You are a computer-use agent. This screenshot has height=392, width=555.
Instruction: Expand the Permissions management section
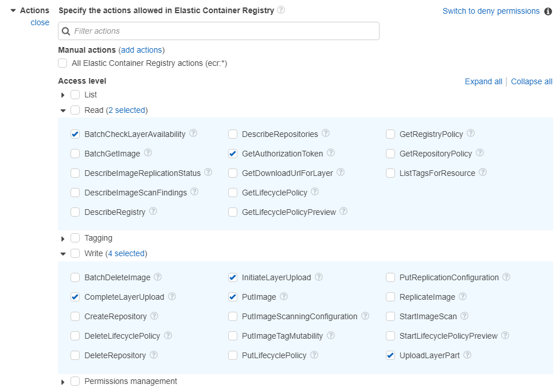pyautogui.click(x=62, y=382)
